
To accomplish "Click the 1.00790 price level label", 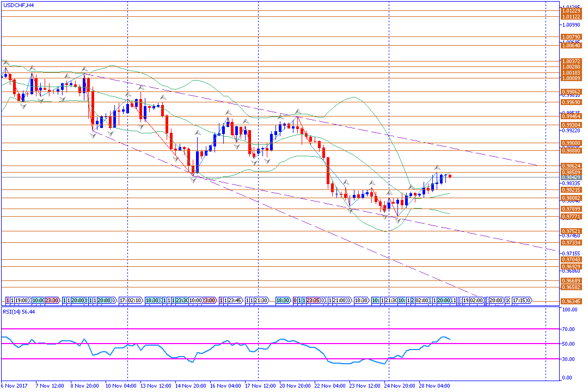I will click(571, 37).
